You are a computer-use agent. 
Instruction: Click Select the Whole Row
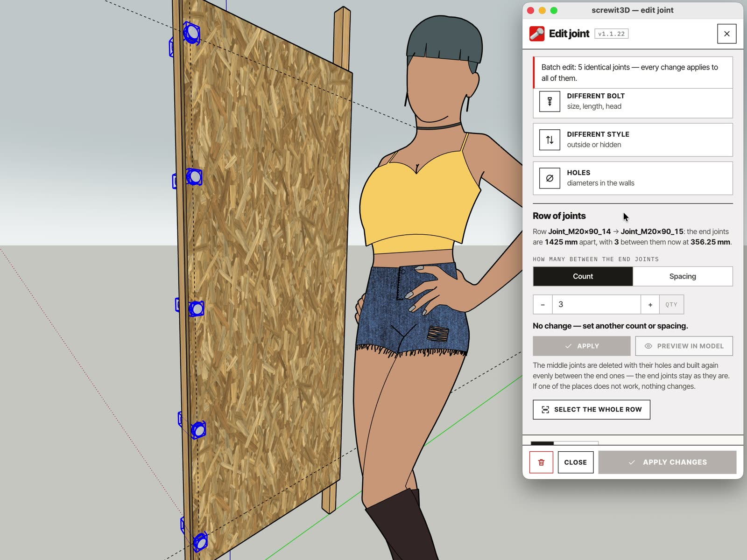pos(592,409)
